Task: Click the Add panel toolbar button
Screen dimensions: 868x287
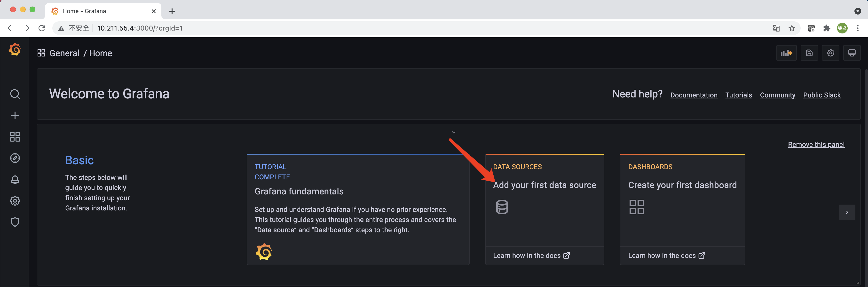Action: 786,53
